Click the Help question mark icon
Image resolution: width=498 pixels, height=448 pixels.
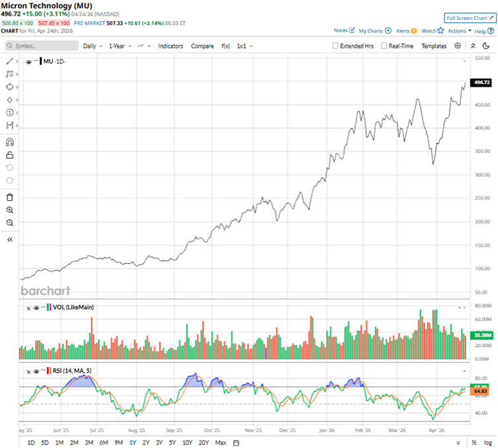[491, 31]
